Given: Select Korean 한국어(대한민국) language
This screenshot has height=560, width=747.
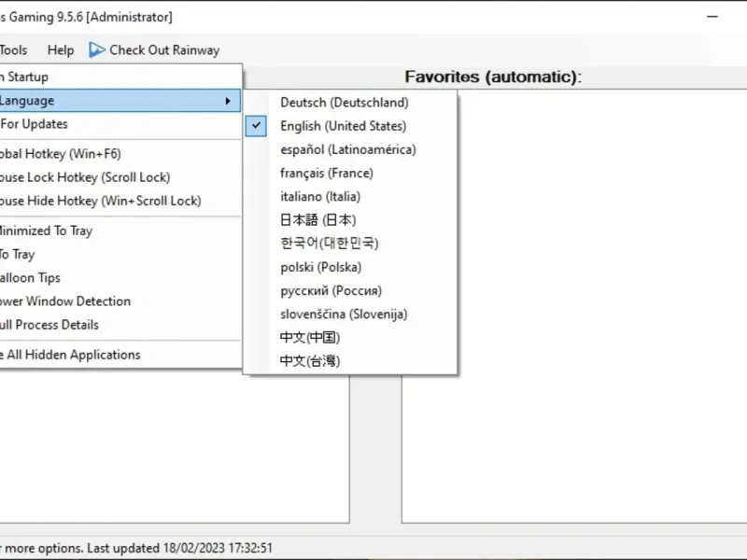Looking at the screenshot, I should pyautogui.click(x=351, y=244).
